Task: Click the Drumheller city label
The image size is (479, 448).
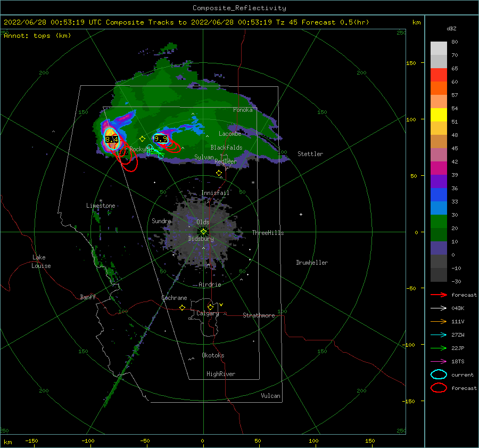Action: [312, 263]
